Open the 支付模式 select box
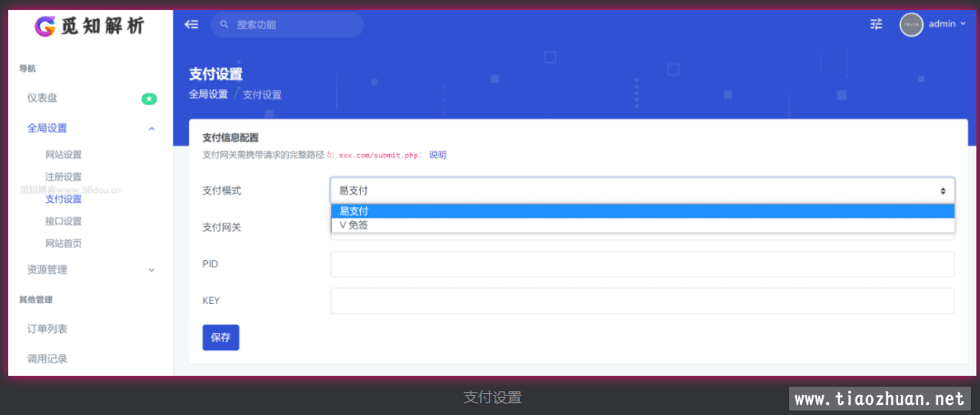980x415 pixels. (642, 190)
